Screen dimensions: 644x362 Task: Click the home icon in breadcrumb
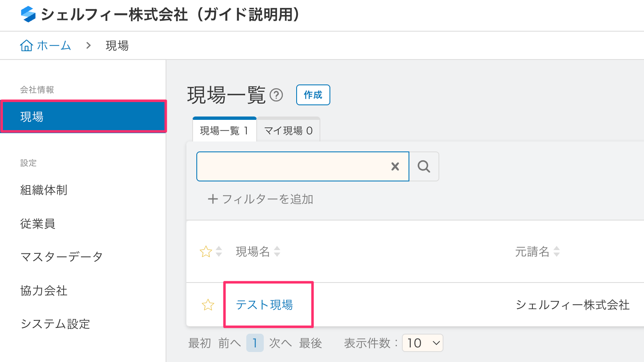(x=27, y=45)
